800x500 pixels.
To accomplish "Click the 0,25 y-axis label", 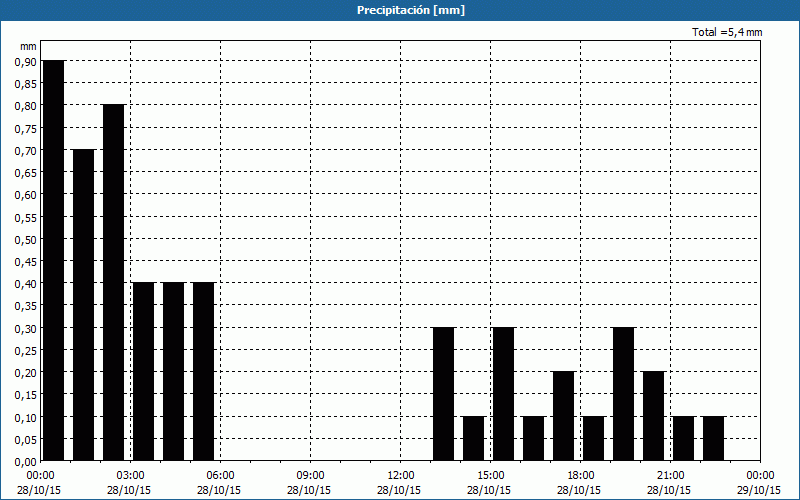I will point(26,351).
